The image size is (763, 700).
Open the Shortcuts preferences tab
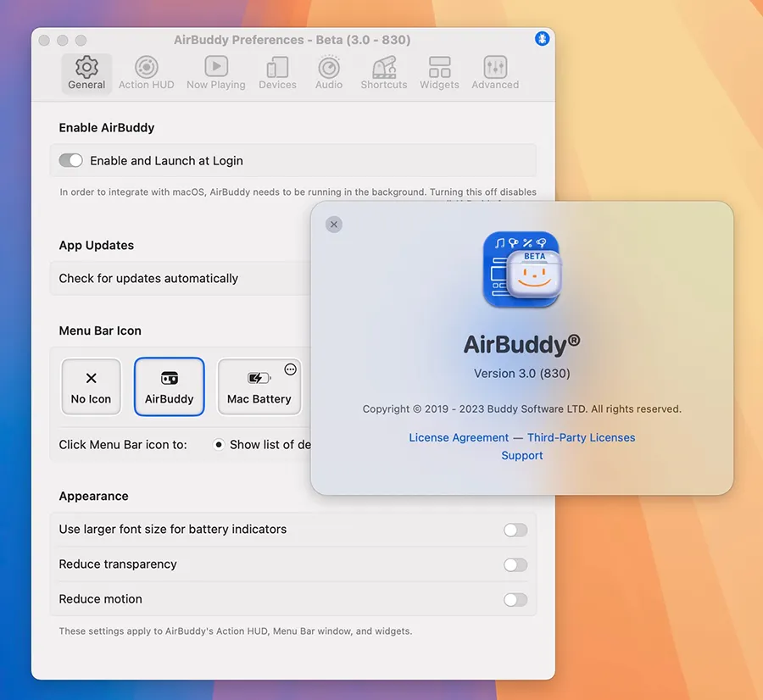coord(383,73)
